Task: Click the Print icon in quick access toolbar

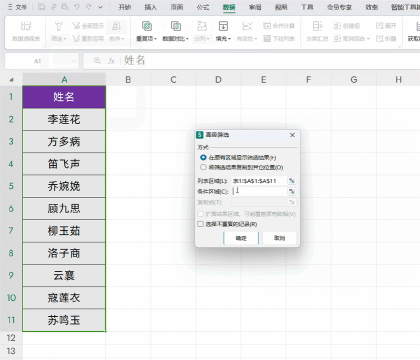Action: point(65,7)
